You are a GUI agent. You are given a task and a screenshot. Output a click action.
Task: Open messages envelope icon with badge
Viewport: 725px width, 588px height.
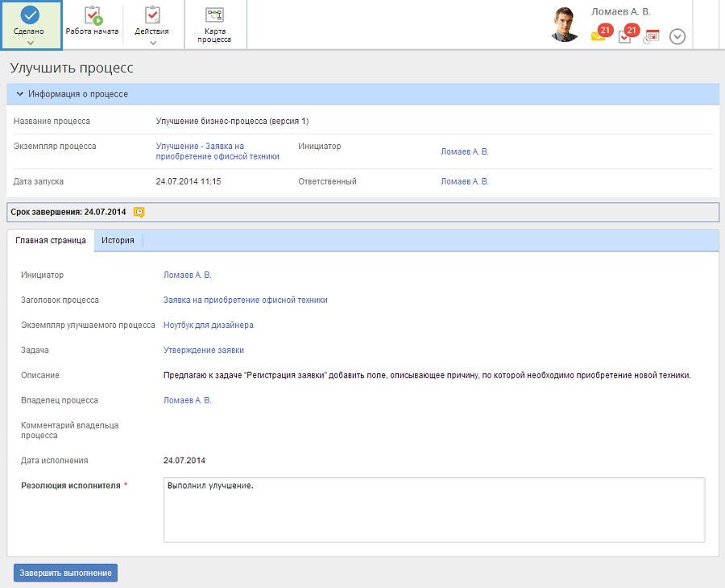pos(599,35)
